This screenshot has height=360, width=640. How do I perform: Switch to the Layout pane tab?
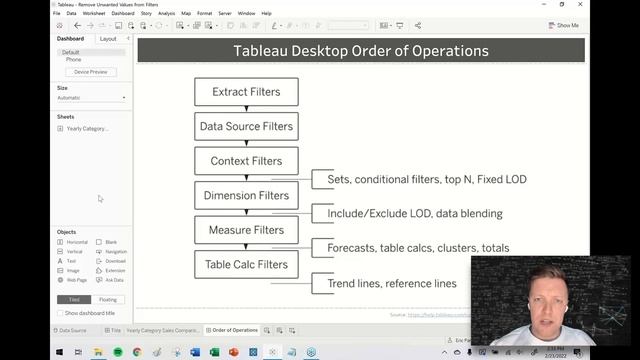[108, 39]
